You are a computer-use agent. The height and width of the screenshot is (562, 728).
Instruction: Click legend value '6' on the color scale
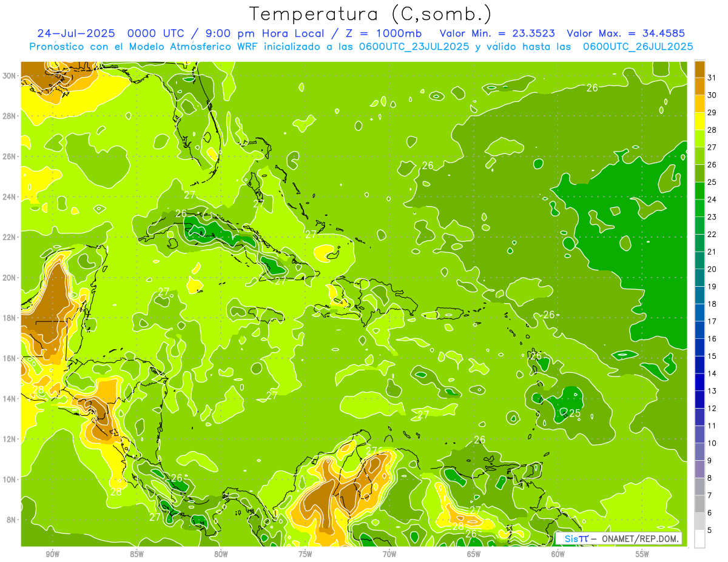coord(710,513)
